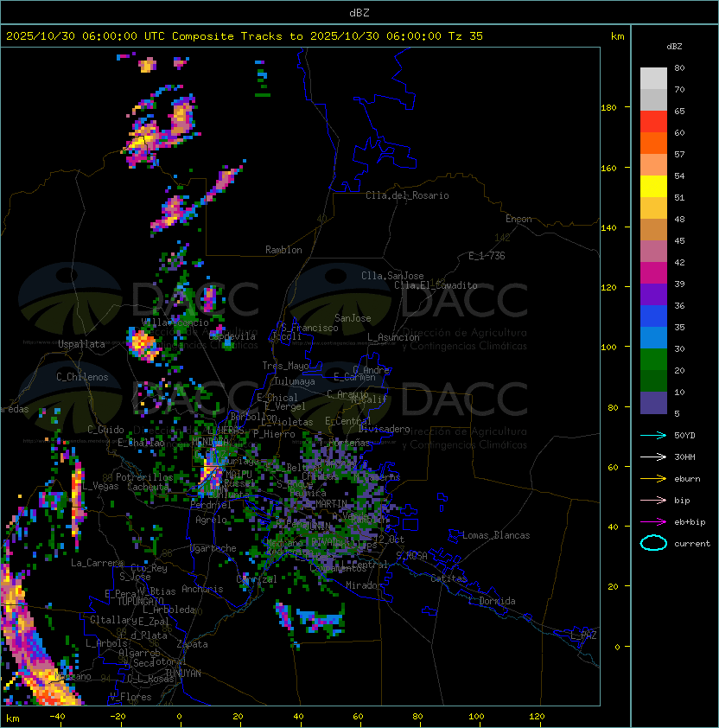The height and width of the screenshot is (728, 719).
Task: Click the Potrerillos place label
Action: click(x=144, y=477)
